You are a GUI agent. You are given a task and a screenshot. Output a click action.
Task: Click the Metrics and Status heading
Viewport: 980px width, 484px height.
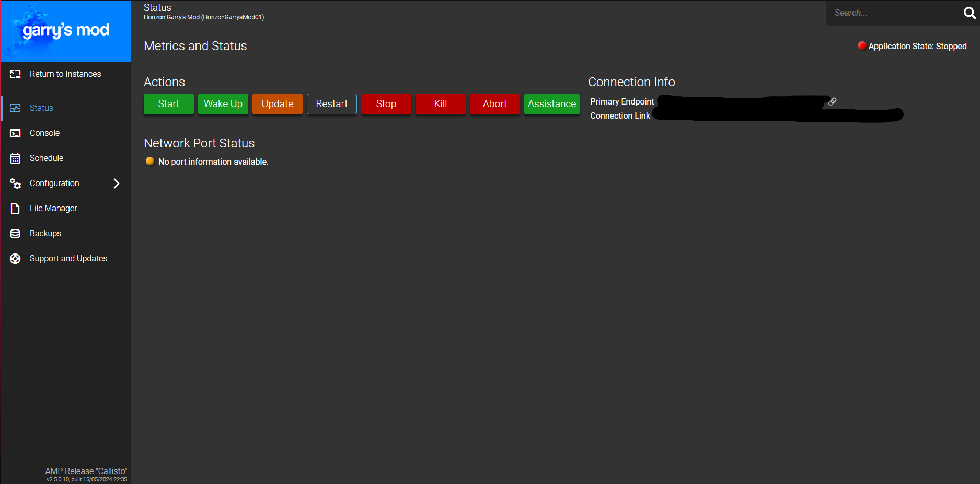(195, 46)
